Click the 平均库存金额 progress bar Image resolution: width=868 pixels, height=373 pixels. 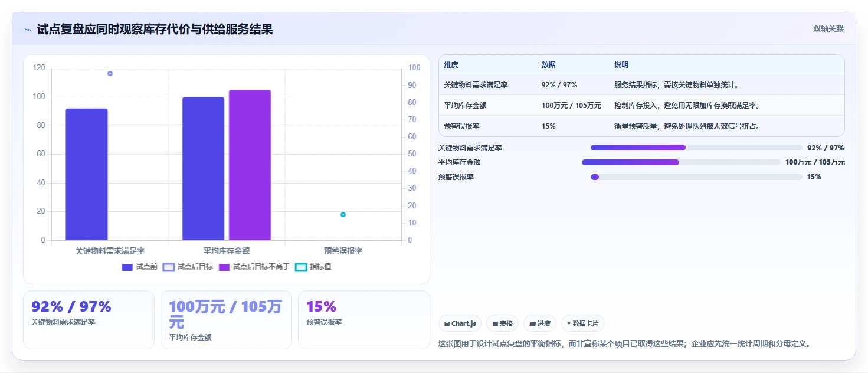pyautogui.click(x=681, y=162)
